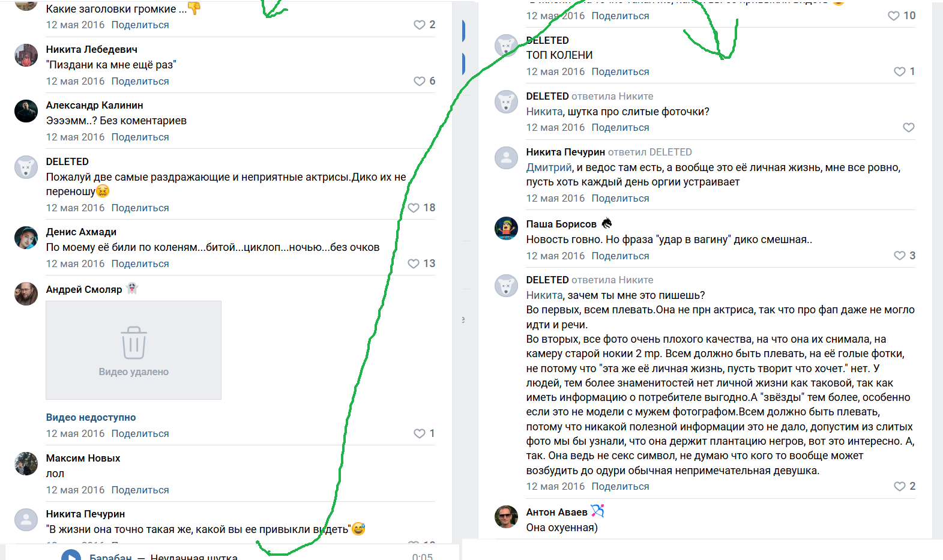Open Никита Печурин's name in right column

[x=565, y=152]
